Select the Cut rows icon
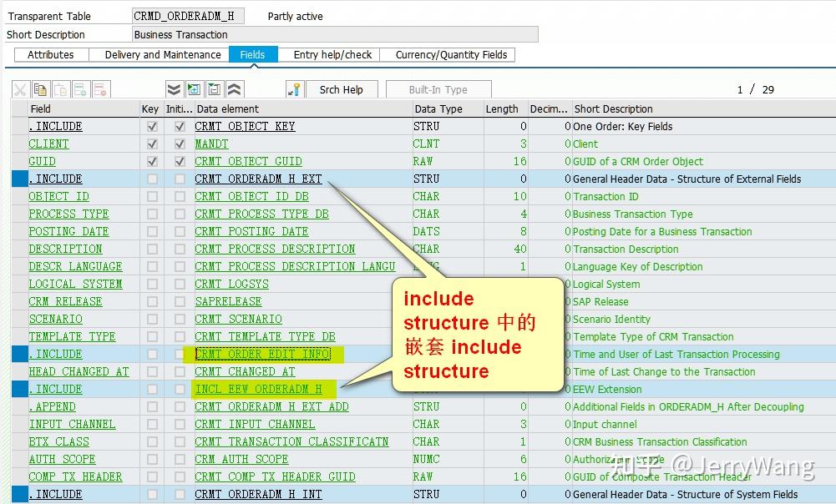The height and width of the screenshot is (504, 836). [21, 89]
